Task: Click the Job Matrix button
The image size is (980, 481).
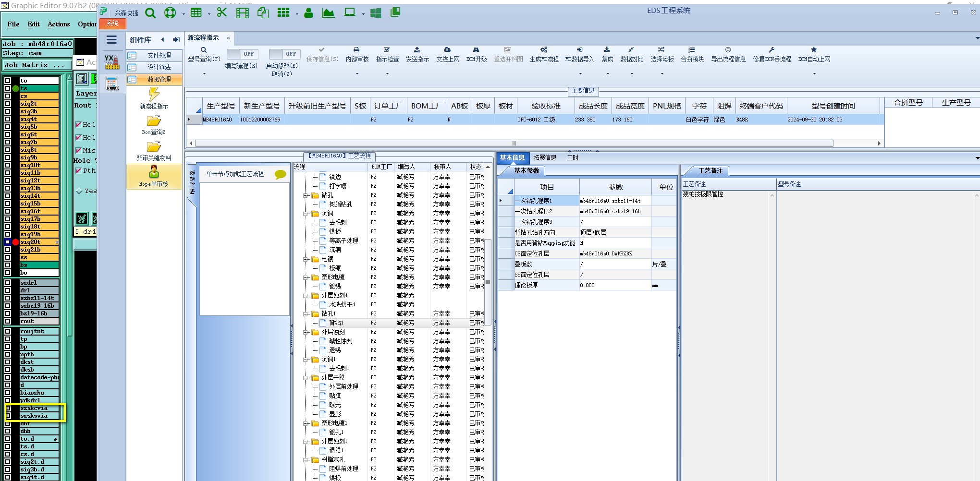Action: (37, 65)
